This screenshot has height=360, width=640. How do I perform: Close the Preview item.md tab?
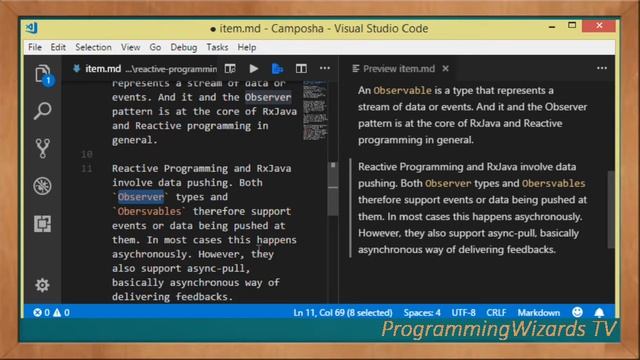(446, 69)
